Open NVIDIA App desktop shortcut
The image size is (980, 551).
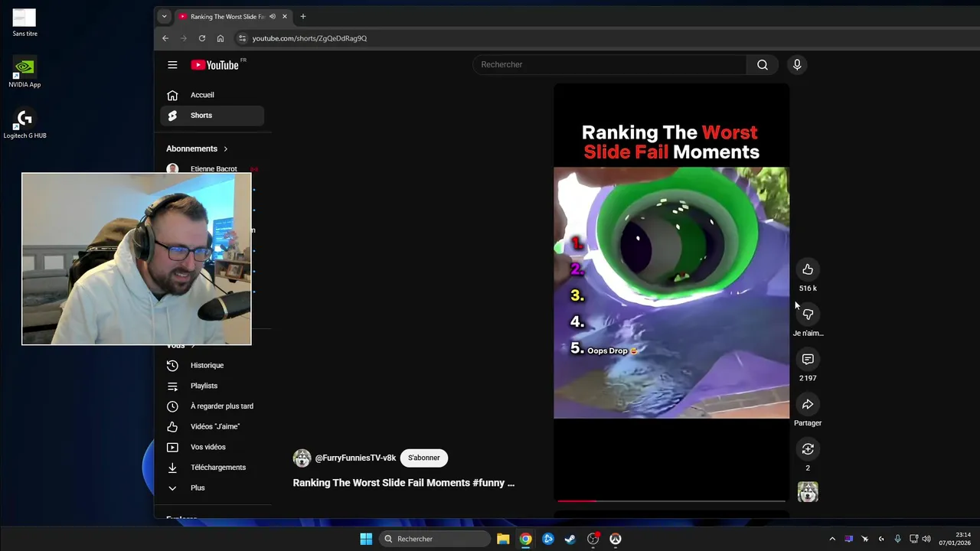click(x=24, y=73)
